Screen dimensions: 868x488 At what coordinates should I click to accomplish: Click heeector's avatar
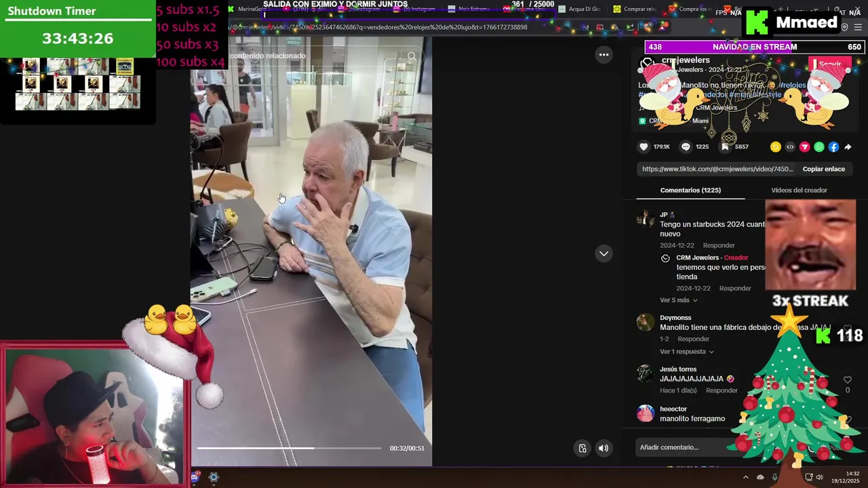(x=646, y=413)
